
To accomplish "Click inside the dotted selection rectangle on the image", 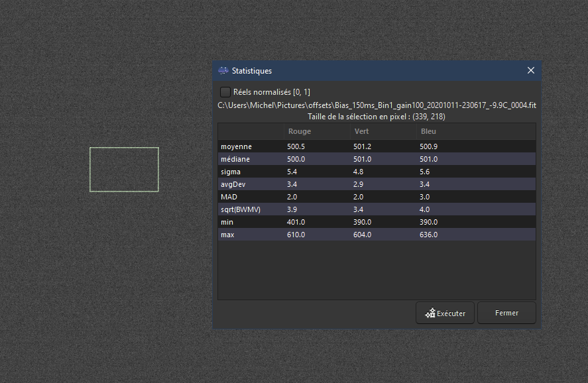I will tap(124, 170).
